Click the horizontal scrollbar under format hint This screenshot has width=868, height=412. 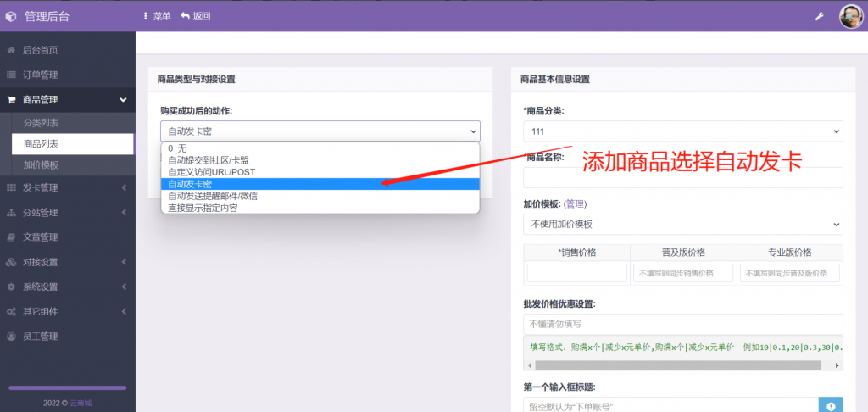pyautogui.click(x=678, y=365)
